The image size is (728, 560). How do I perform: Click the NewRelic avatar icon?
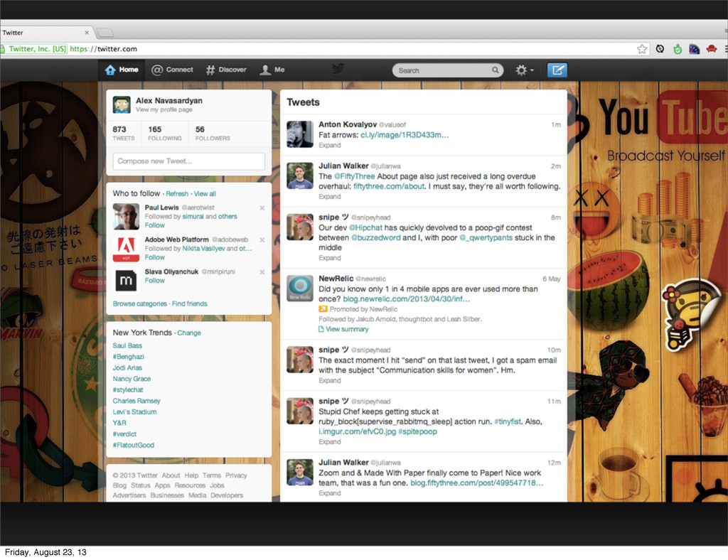(x=300, y=288)
